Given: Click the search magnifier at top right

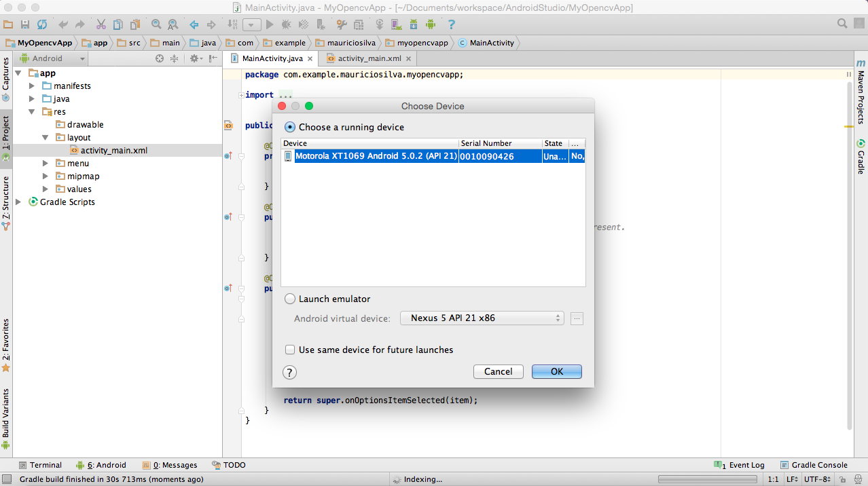Looking at the screenshot, I should coord(842,24).
